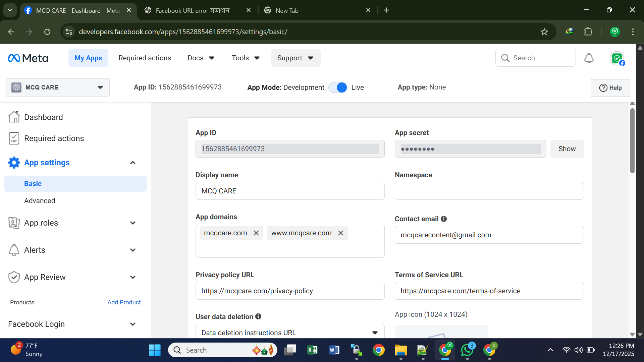View site information icon in address bar
The height and width of the screenshot is (362, 644).
click(69, 32)
